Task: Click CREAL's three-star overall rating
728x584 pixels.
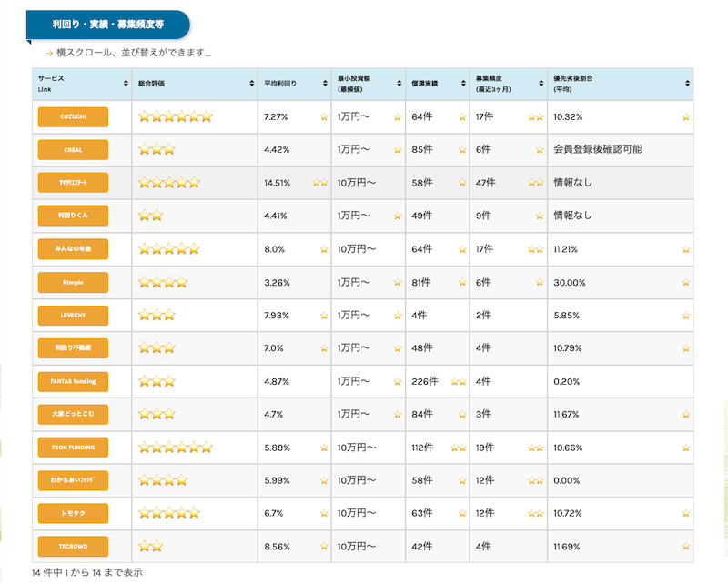Action: [x=157, y=149]
